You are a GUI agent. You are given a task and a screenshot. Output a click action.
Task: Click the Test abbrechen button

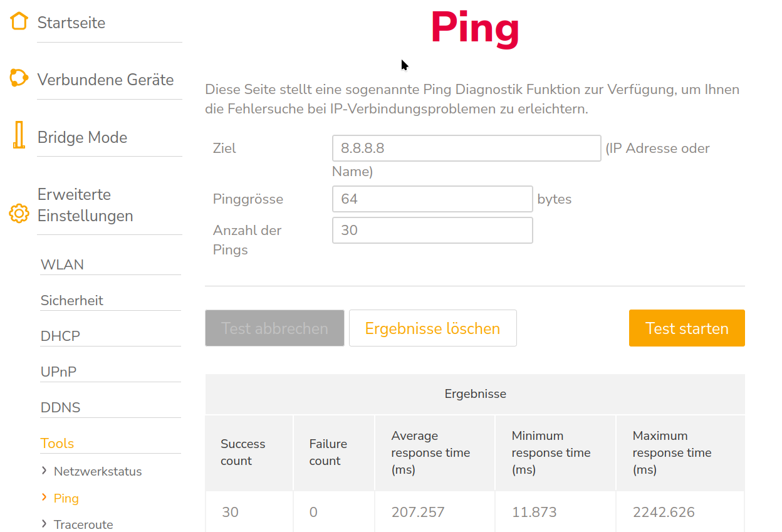pos(274,328)
